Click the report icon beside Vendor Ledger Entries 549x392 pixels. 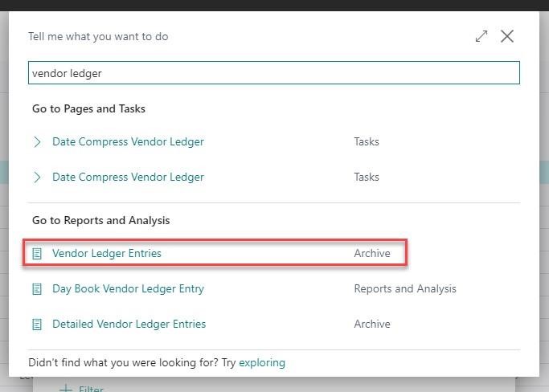[37, 254]
